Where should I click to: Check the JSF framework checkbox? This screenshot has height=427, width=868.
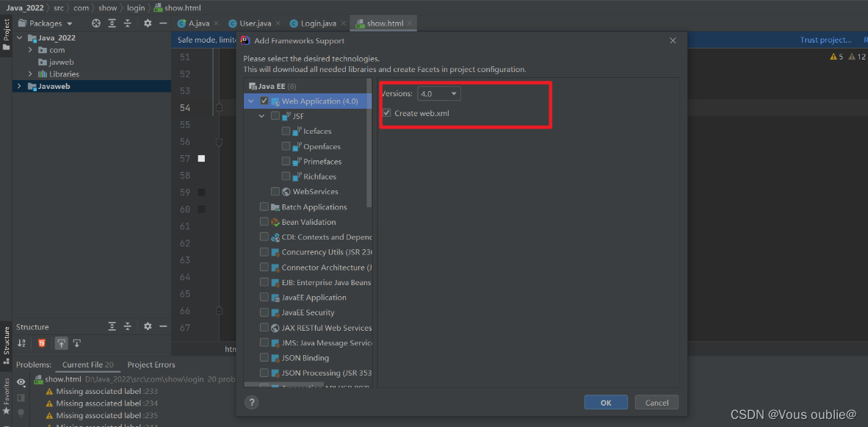pos(276,115)
